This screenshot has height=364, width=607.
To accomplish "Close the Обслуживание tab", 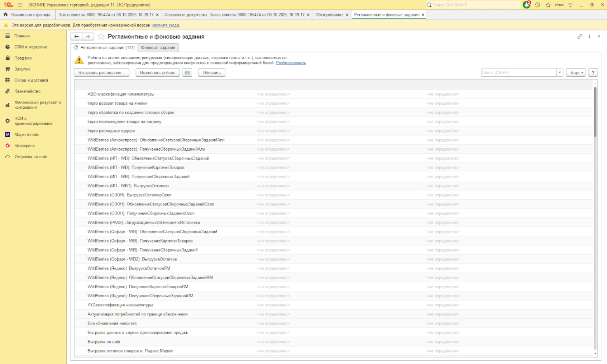I will coord(347,15).
